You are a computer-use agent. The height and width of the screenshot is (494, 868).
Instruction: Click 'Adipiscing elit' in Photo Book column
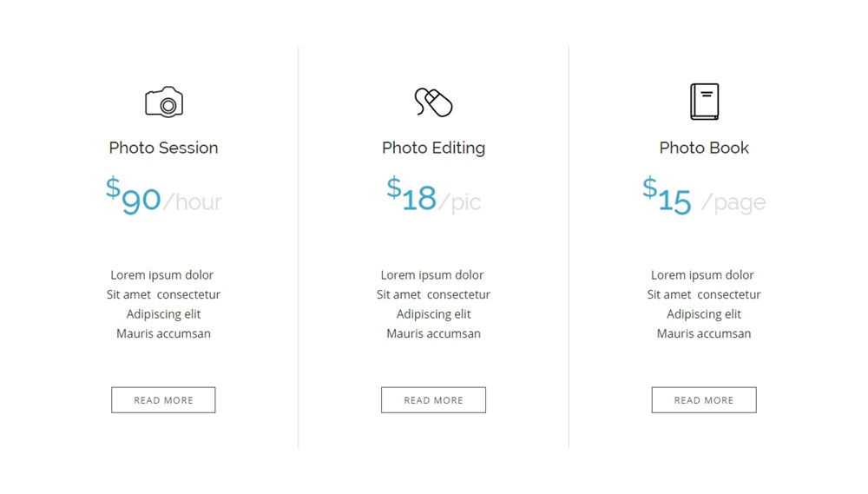(704, 314)
